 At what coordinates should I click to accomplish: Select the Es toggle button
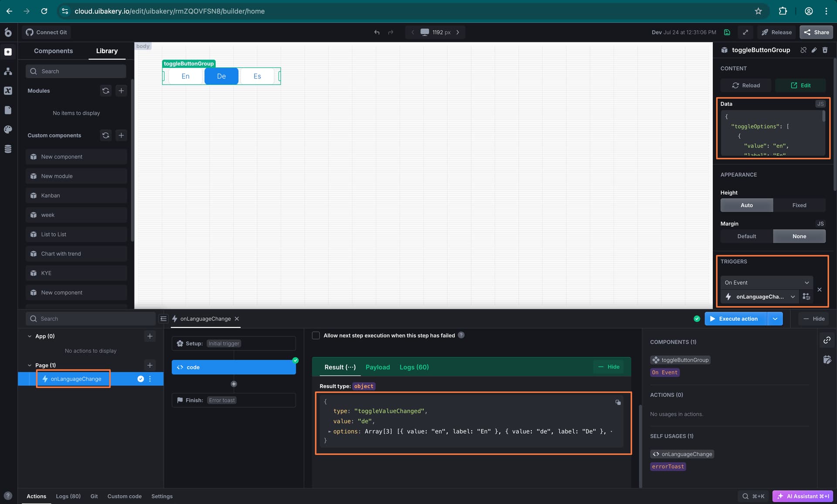pos(257,76)
